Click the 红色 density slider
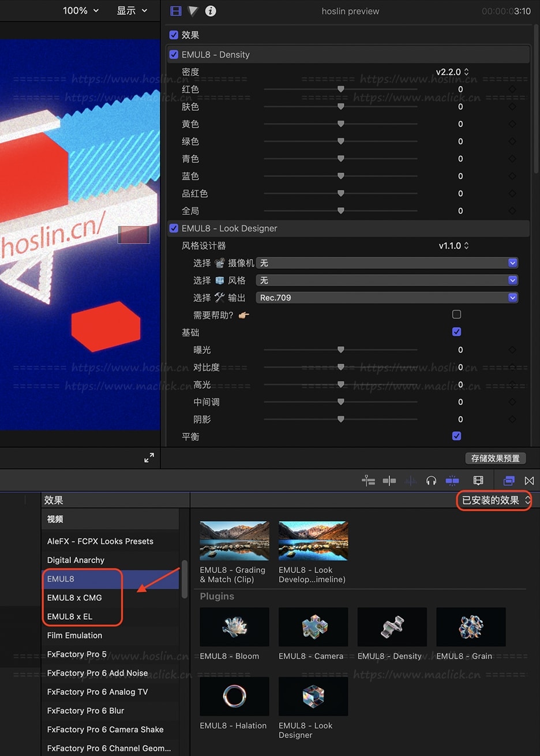The image size is (540, 756). pos(340,89)
